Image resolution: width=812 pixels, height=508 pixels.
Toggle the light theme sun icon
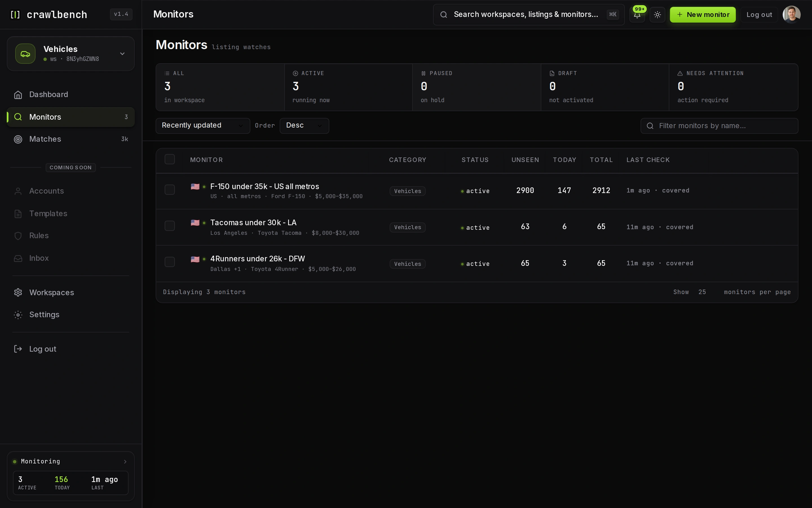[x=657, y=14]
